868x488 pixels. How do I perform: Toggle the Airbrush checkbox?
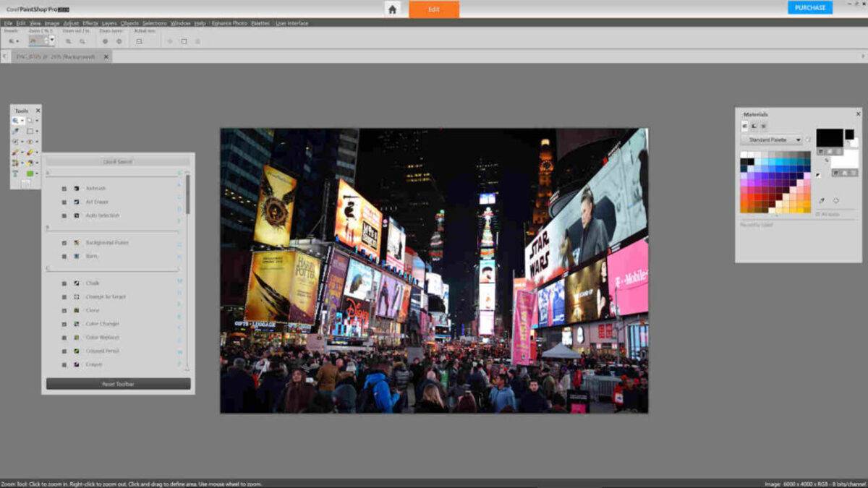click(x=64, y=189)
